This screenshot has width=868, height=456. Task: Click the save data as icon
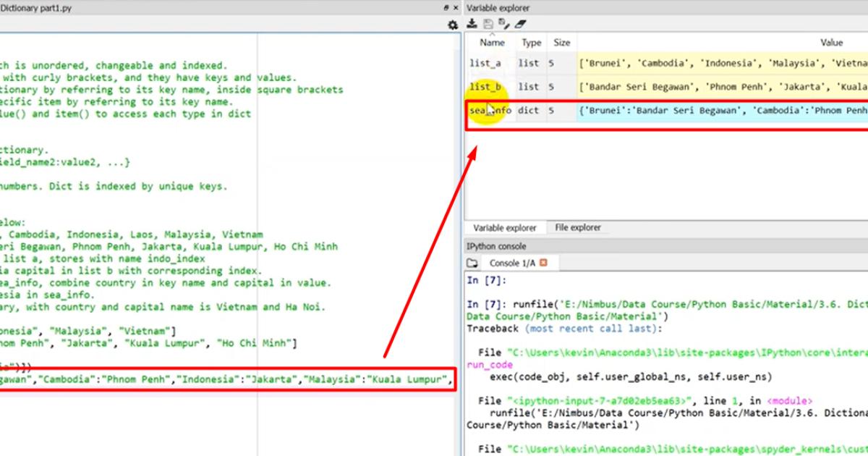(x=503, y=24)
